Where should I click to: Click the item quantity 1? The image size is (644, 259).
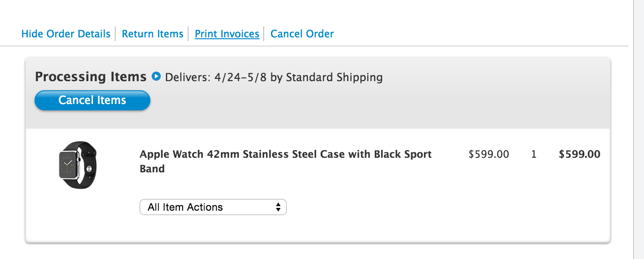pos(534,155)
